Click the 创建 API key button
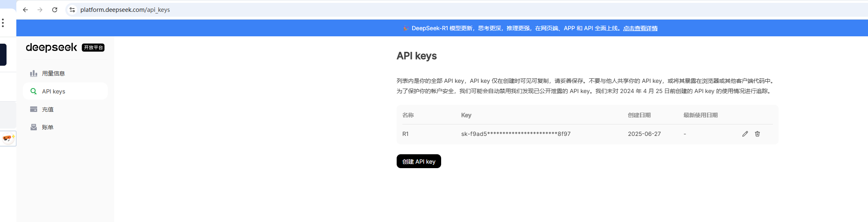 [419, 161]
